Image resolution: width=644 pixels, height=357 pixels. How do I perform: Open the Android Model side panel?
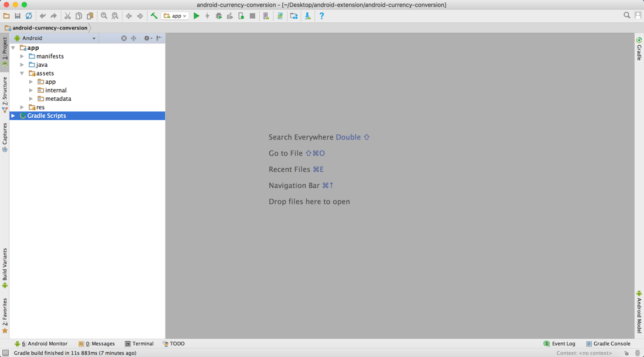click(639, 312)
